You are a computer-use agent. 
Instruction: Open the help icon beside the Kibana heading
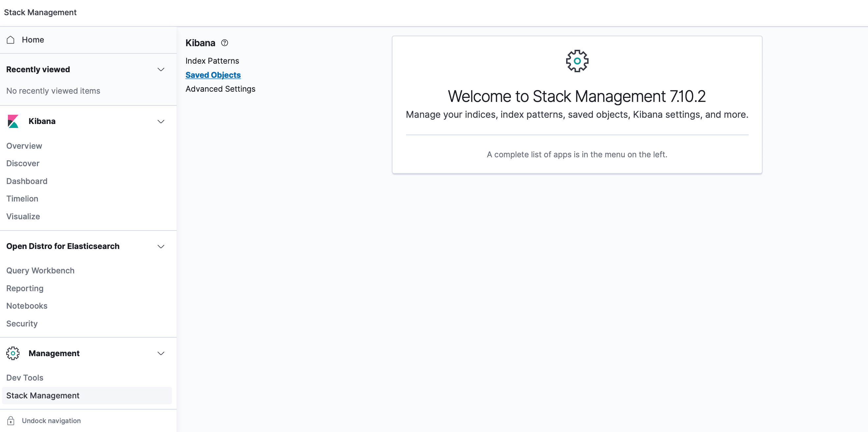point(225,43)
